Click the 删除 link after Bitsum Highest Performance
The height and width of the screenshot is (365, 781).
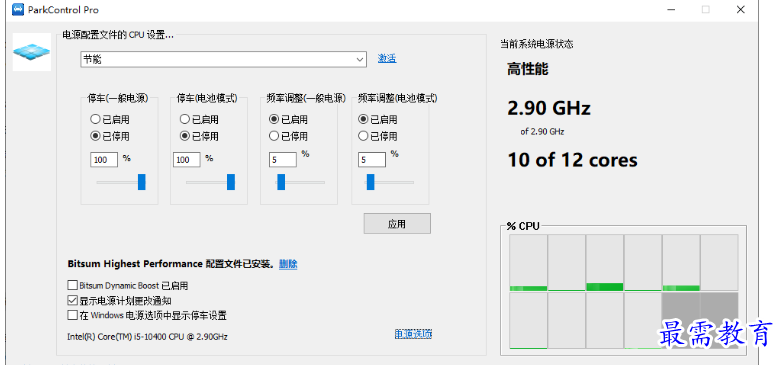click(x=288, y=264)
